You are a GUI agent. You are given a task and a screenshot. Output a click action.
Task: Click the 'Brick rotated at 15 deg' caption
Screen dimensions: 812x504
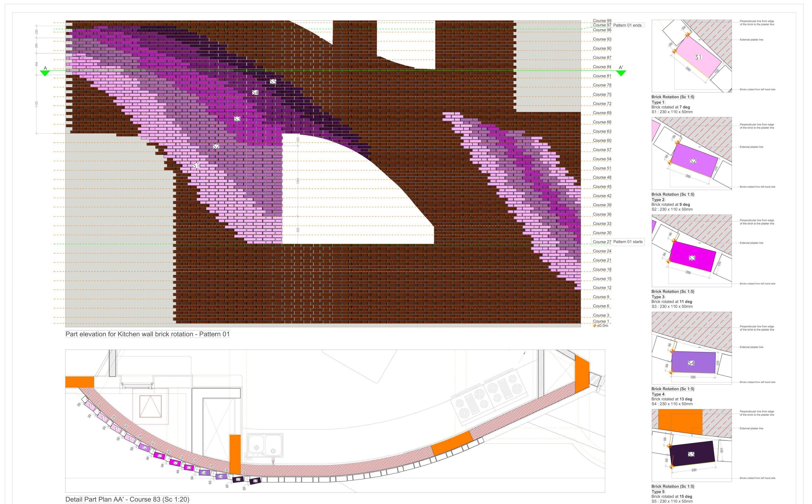672,496
